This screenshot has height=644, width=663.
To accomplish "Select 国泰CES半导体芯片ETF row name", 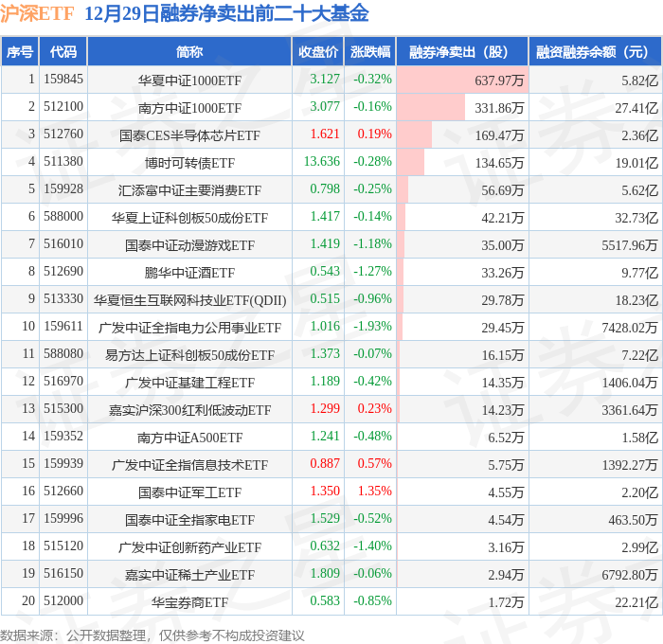I will click(x=189, y=135).
